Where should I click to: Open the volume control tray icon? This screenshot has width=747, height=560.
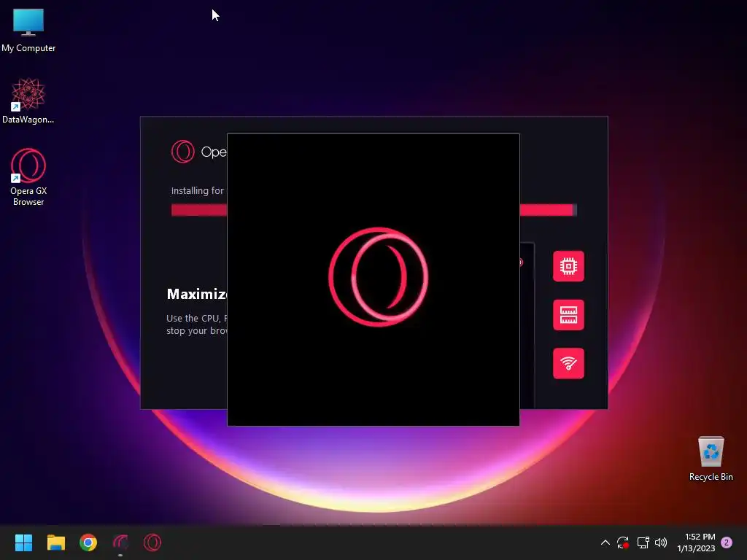pos(661,542)
